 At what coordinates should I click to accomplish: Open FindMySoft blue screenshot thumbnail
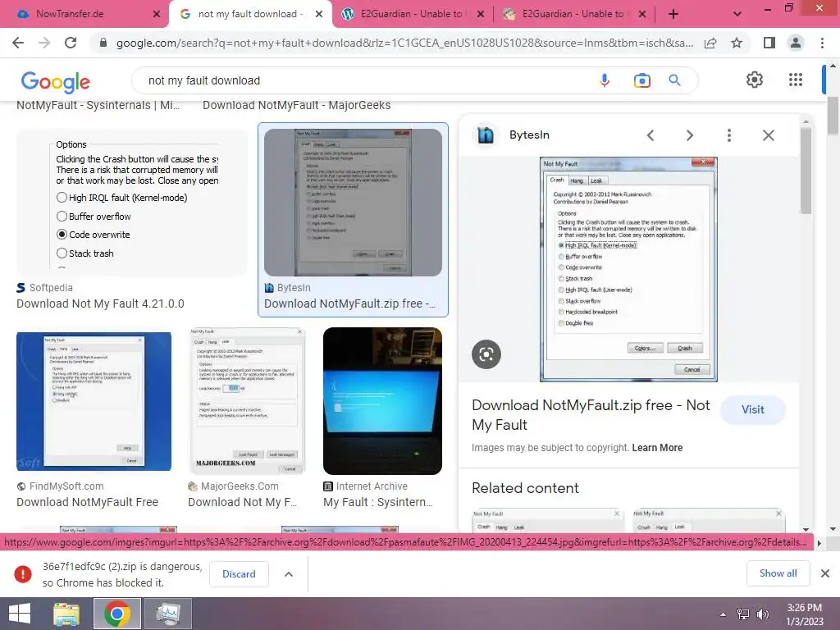point(94,402)
